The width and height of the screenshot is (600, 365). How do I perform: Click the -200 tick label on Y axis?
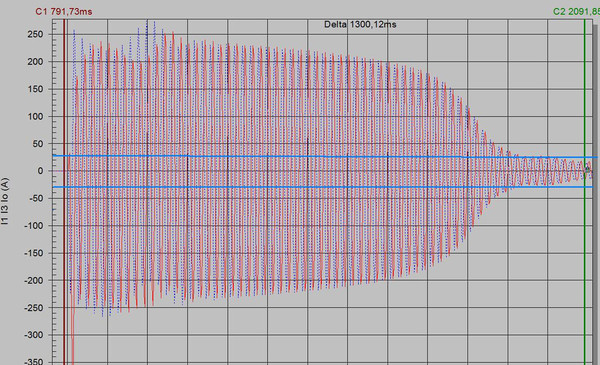click(x=34, y=280)
